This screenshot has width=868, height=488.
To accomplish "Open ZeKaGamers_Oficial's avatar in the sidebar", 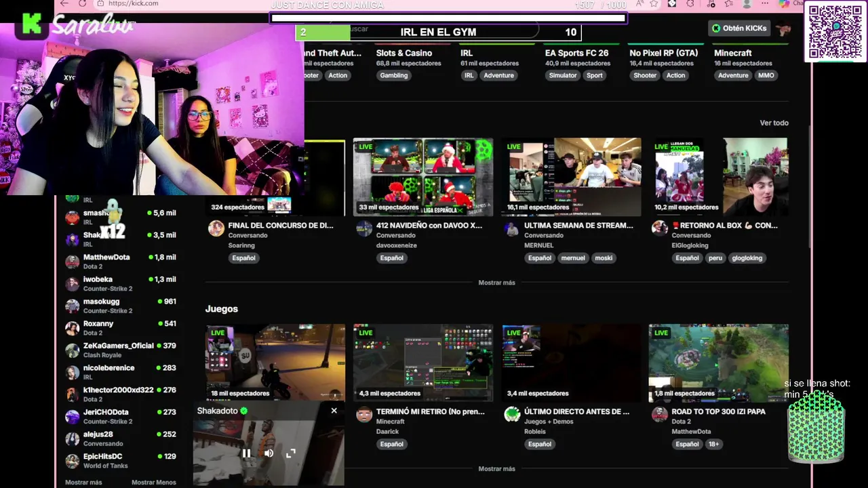I will click(72, 350).
